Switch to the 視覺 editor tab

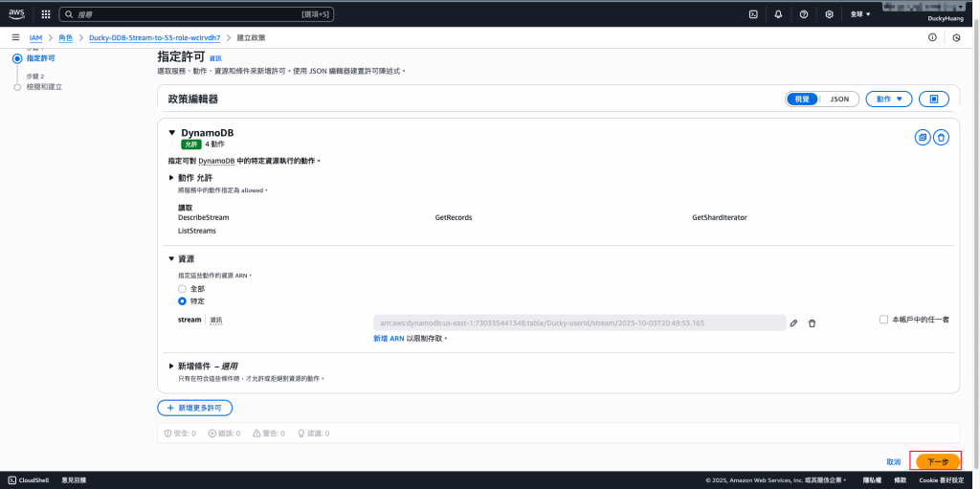tap(802, 99)
